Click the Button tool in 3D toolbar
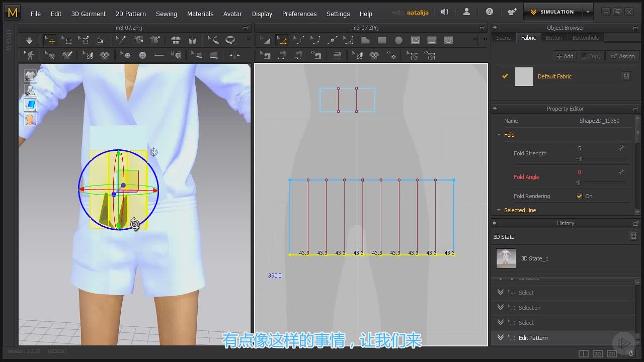644x362 pixels. (x=127, y=55)
